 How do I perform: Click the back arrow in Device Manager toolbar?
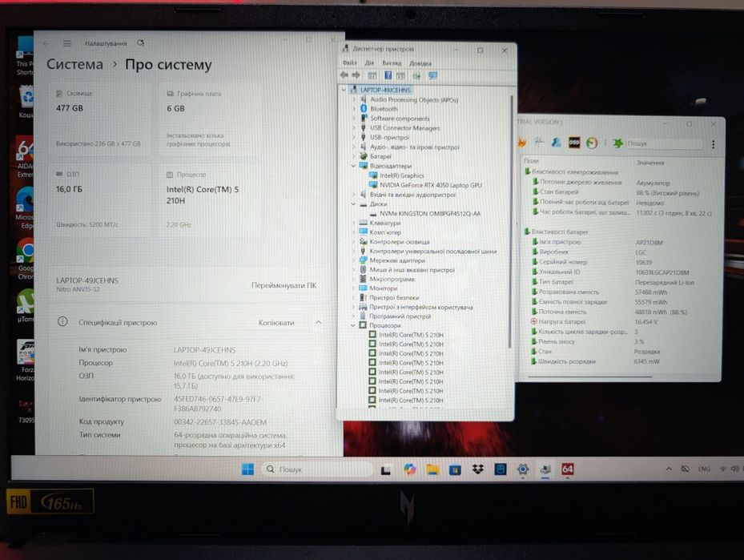[344, 75]
